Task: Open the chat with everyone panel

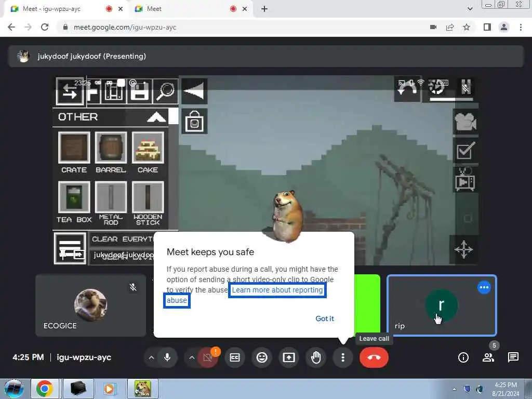Action: (513, 357)
